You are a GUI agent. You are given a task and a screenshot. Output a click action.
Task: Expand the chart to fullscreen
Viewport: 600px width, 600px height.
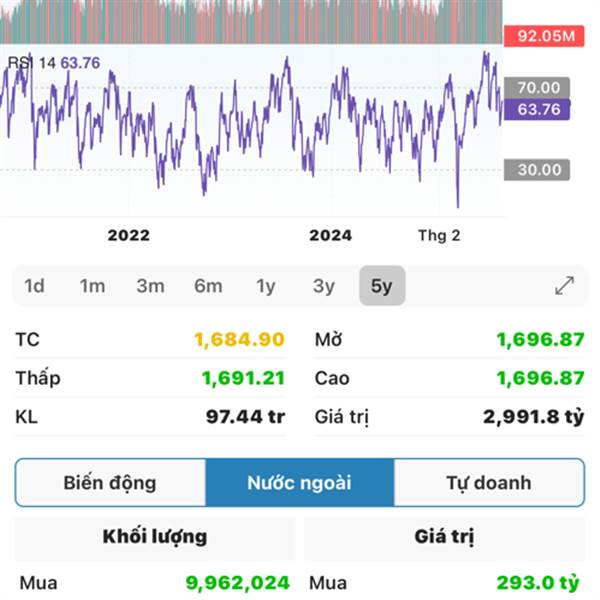click(x=564, y=286)
